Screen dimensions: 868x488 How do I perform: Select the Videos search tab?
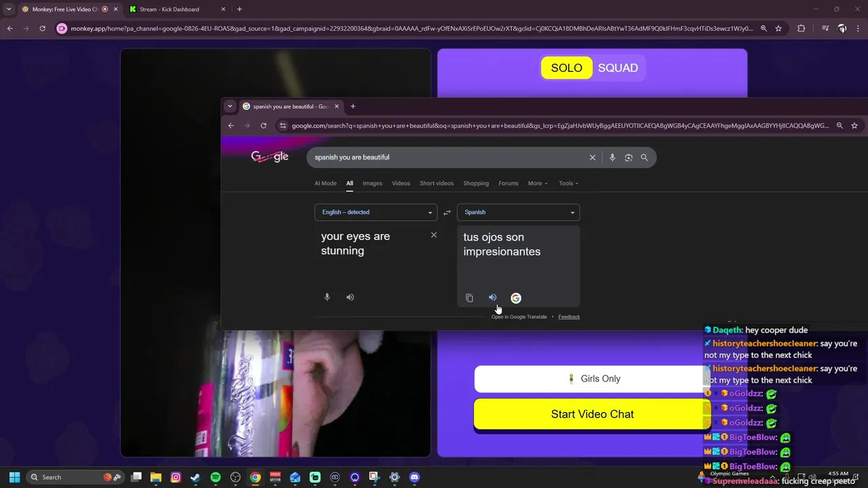pos(401,183)
